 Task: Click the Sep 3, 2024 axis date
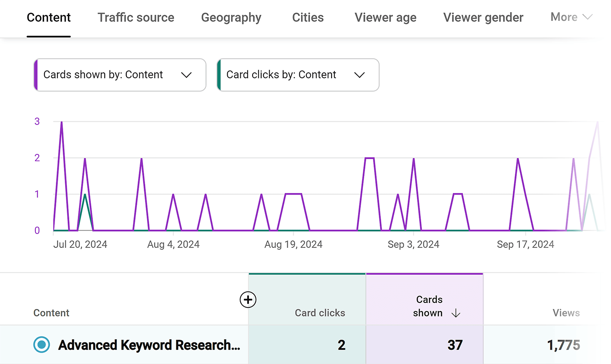[413, 244]
